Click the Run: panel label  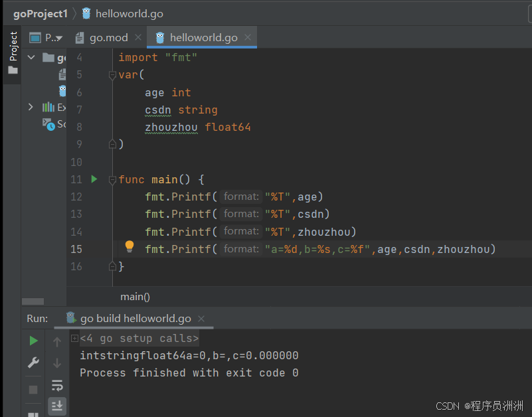point(37,319)
